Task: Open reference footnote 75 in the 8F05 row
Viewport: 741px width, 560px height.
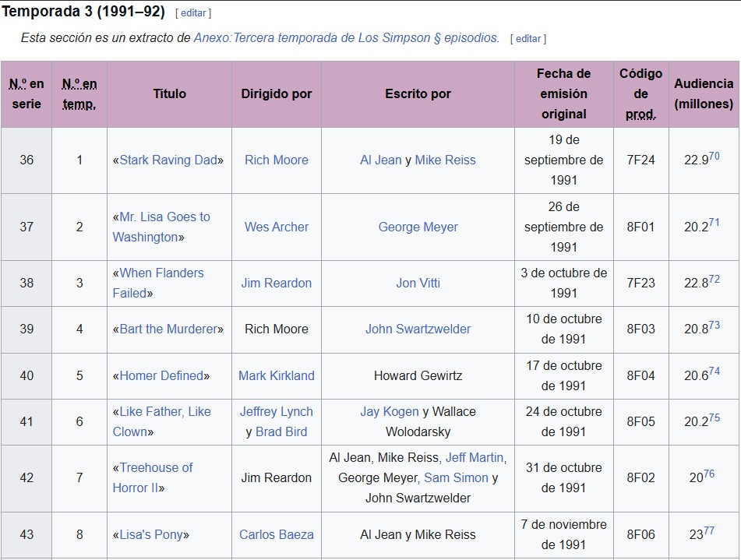Action: pos(714,417)
